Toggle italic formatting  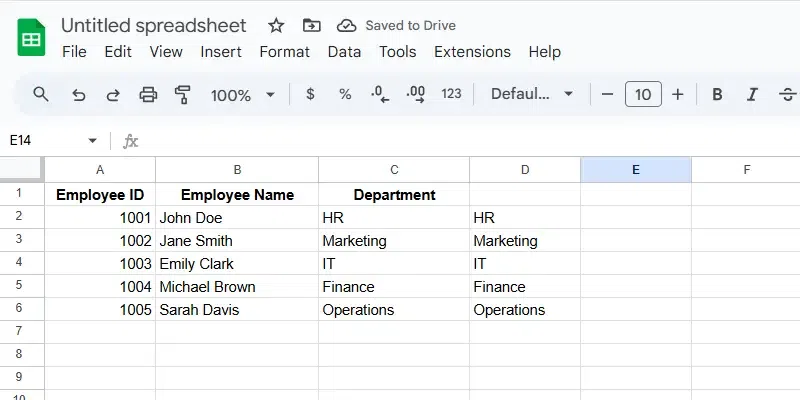click(x=752, y=94)
